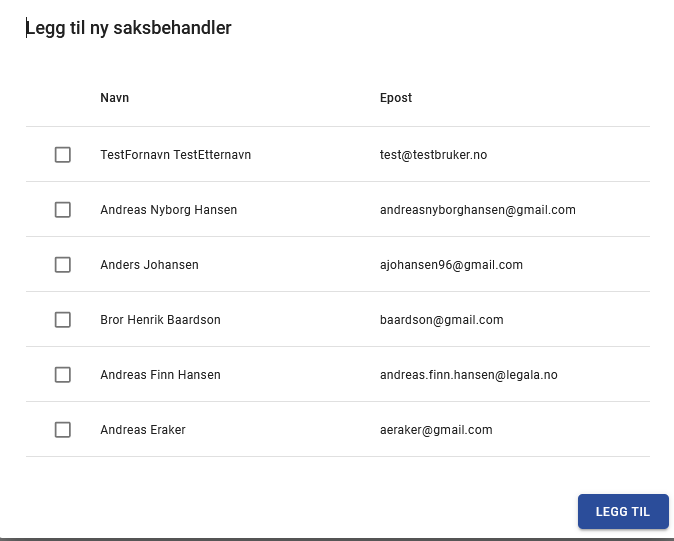674x541 pixels.
Task: Click the email andreas.finn.hansen@legala.no
Action: (469, 375)
